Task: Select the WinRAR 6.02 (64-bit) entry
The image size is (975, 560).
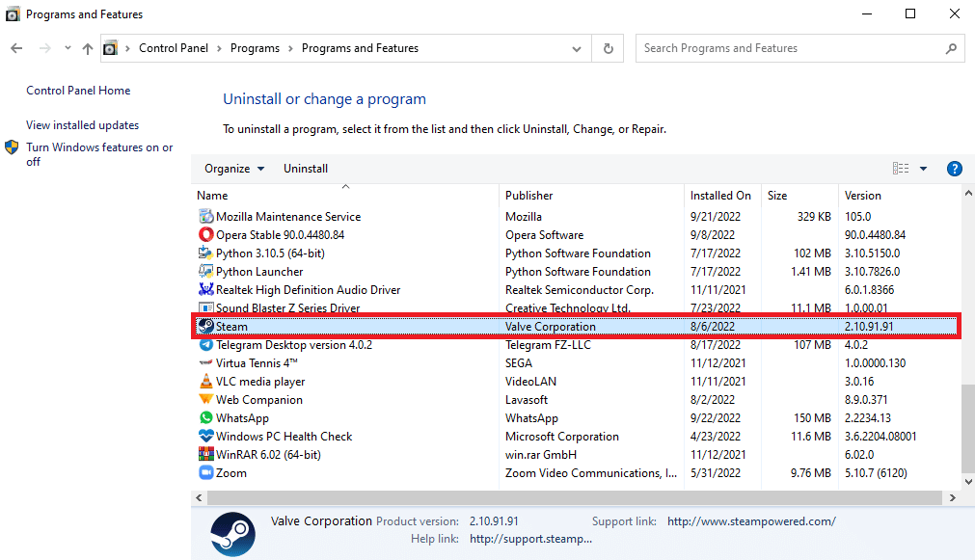Action: pyautogui.click(x=269, y=455)
